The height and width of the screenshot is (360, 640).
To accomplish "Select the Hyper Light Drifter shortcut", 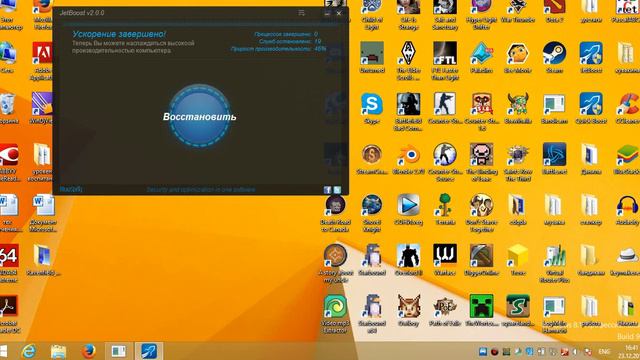I will [x=482, y=15].
